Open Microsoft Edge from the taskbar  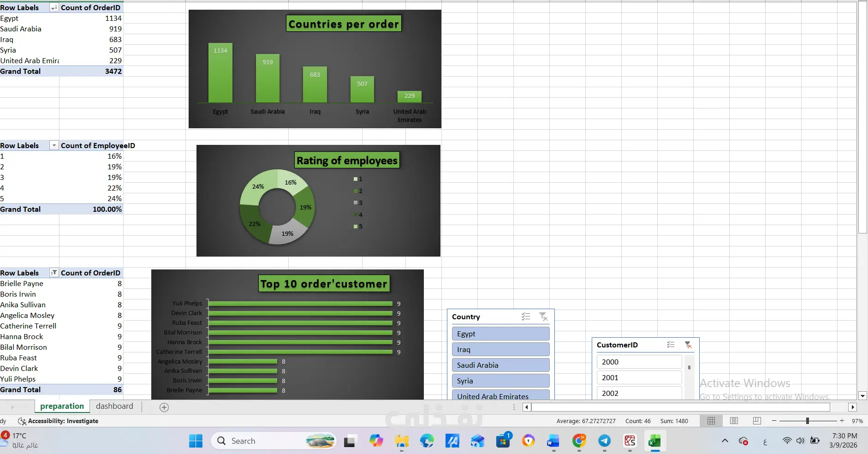coord(427,441)
